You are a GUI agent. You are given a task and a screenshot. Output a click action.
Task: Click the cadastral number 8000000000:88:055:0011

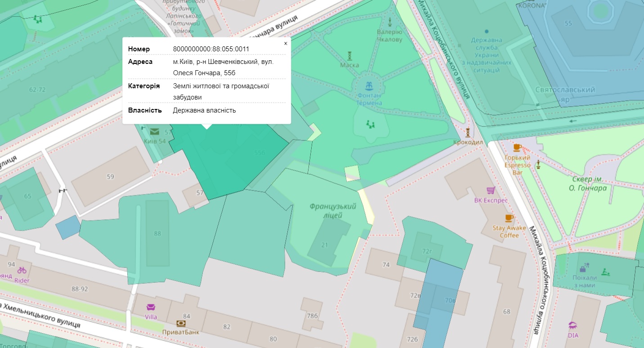tap(211, 49)
